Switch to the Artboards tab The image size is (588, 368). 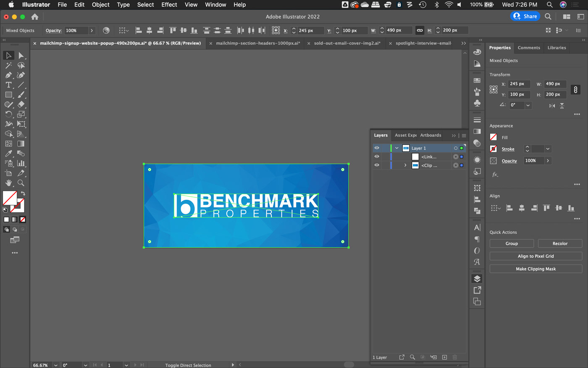click(x=430, y=135)
